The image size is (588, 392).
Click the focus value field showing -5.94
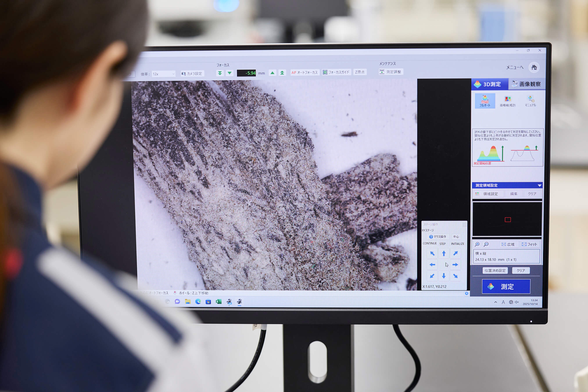point(246,73)
